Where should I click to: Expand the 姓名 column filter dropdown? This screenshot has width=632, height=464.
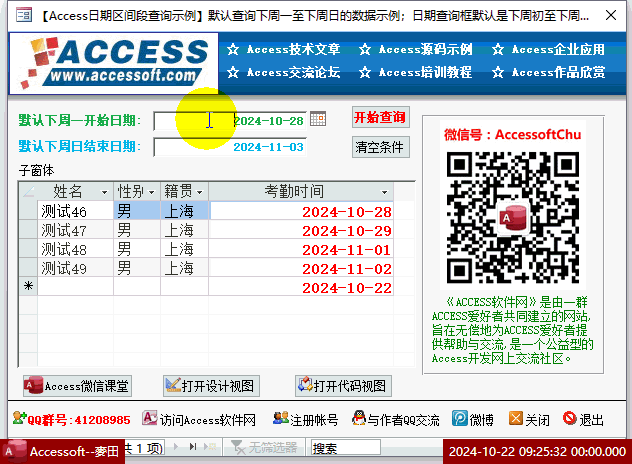104,192
